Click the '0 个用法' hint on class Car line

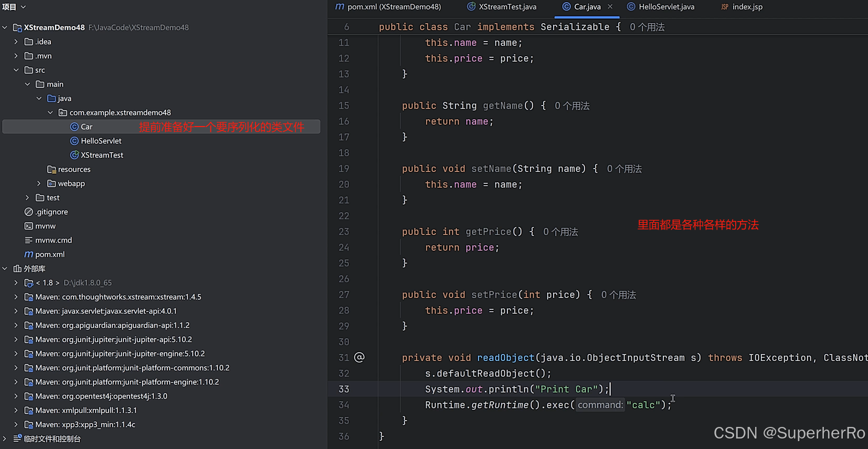coord(647,27)
